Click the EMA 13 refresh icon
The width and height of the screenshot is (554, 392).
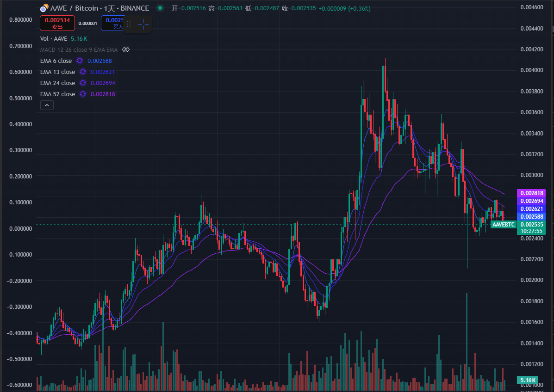point(83,72)
